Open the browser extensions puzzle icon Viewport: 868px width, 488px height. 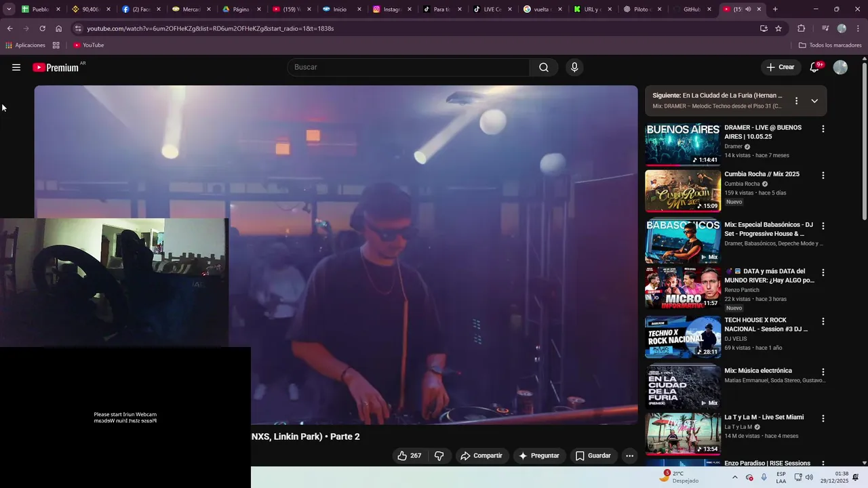click(x=802, y=28)
